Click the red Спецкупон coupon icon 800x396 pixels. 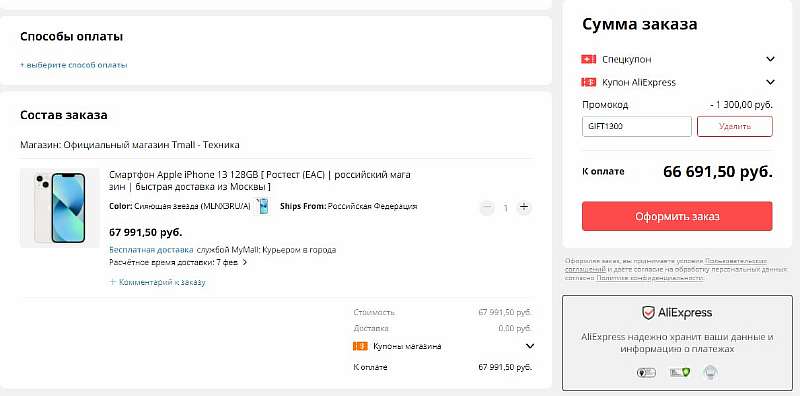pos(588,59)
